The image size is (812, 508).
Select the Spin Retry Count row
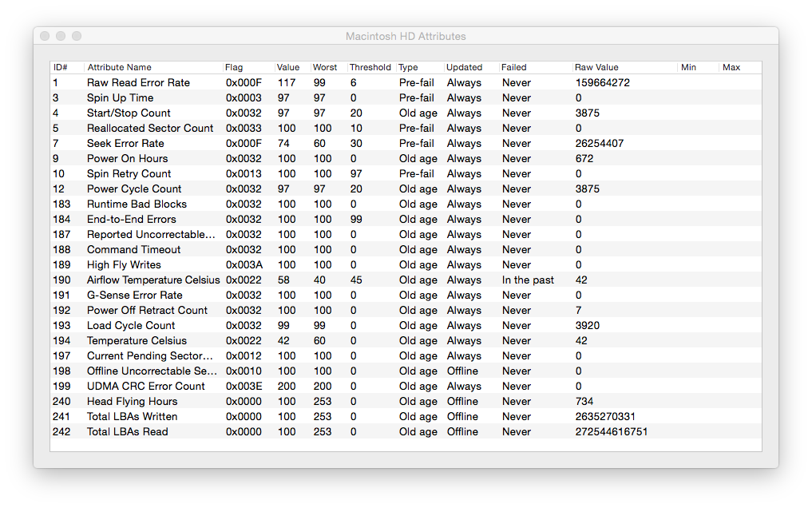click(x=406, y=173)
